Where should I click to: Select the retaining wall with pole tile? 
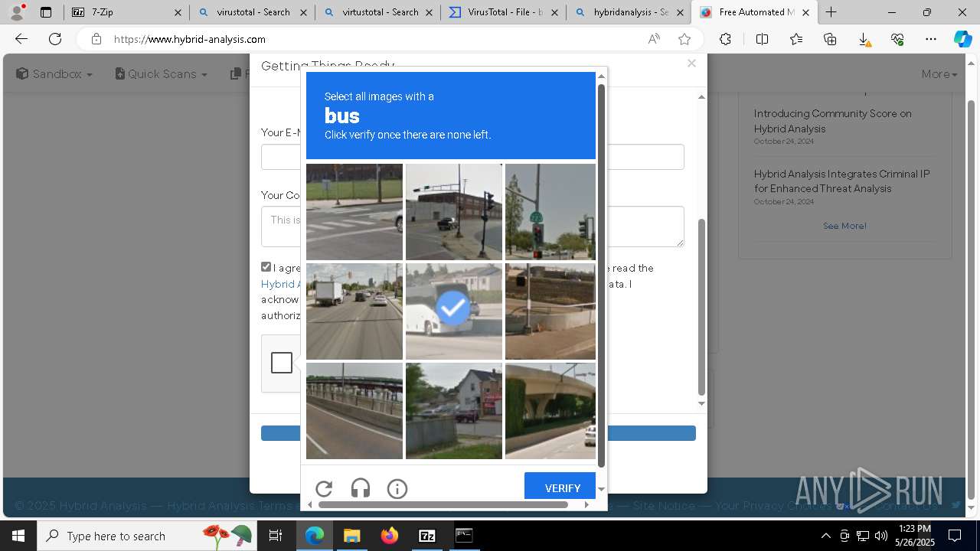(550, 311)
